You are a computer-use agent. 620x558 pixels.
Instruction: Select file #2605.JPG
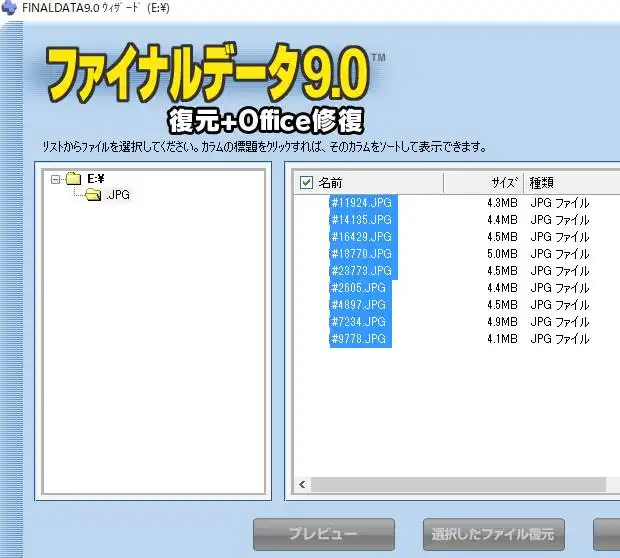[360, 288]
